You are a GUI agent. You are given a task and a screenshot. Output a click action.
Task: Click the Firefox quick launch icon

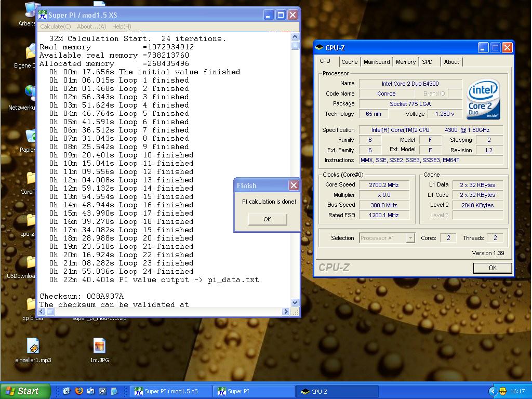click(79, 391)
